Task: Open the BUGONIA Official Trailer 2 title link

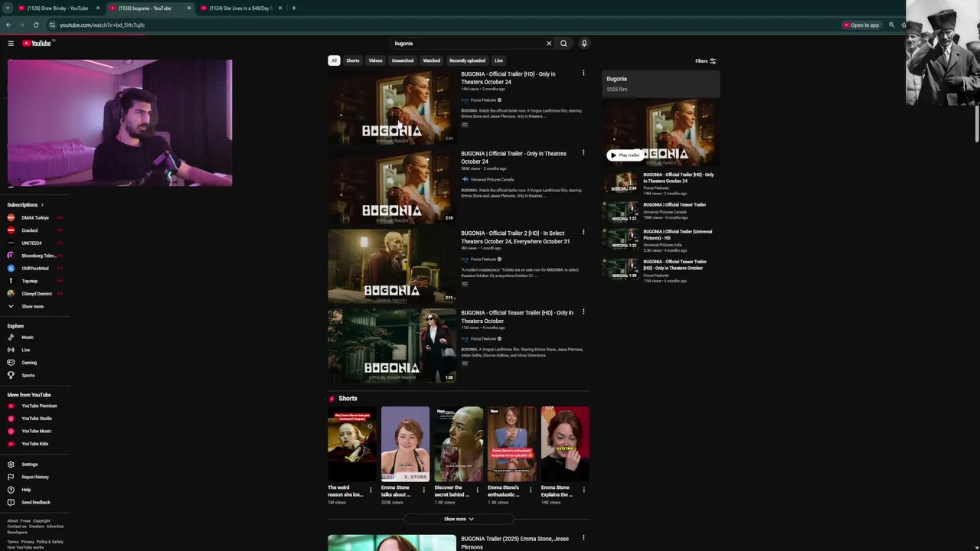Action: [x=515, y=237]
